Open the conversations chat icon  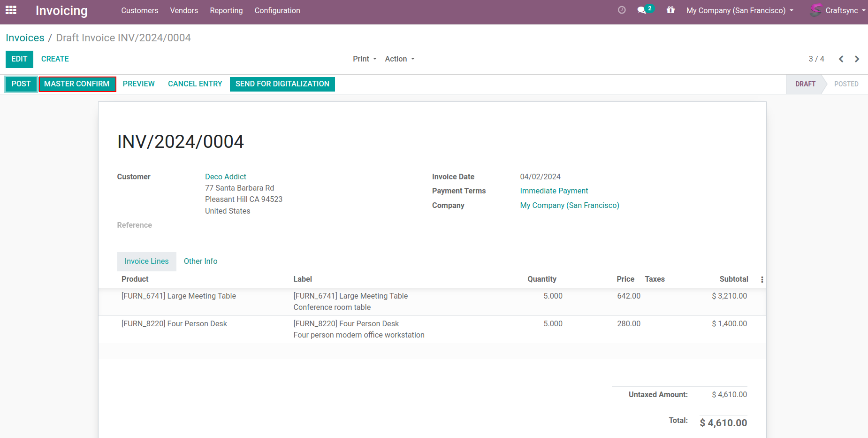coord(641,10)
